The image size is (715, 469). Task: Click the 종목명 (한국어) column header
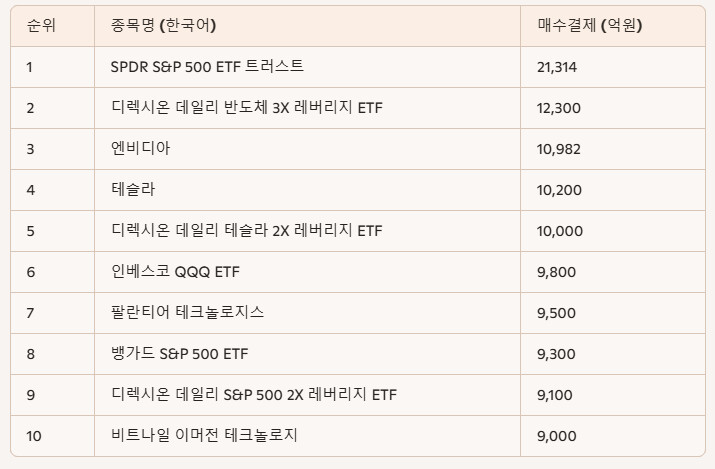(307, 26)
